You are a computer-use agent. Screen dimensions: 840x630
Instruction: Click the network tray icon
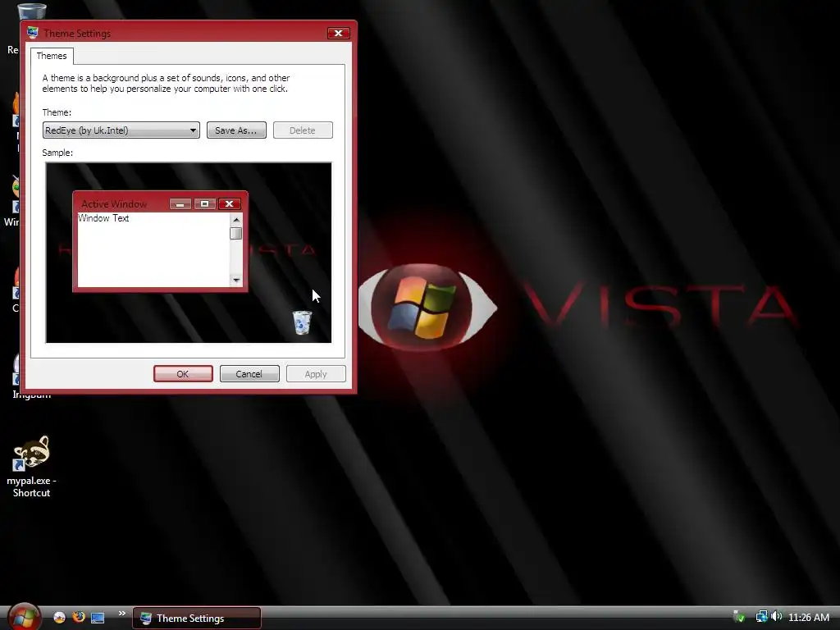click(x=761, y=617)
